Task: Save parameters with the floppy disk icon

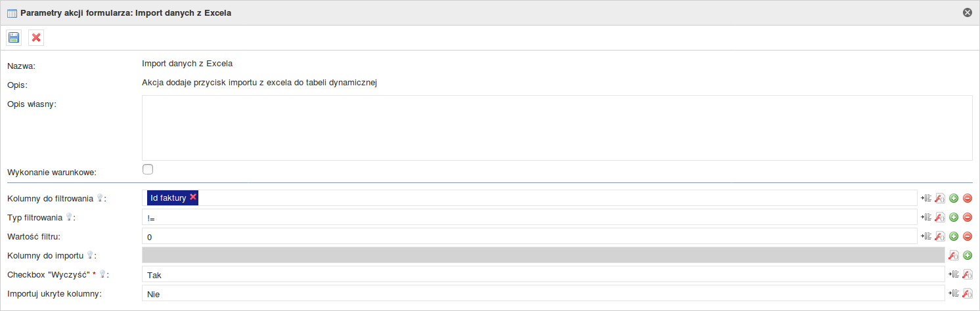Action: tap(14, 38)
